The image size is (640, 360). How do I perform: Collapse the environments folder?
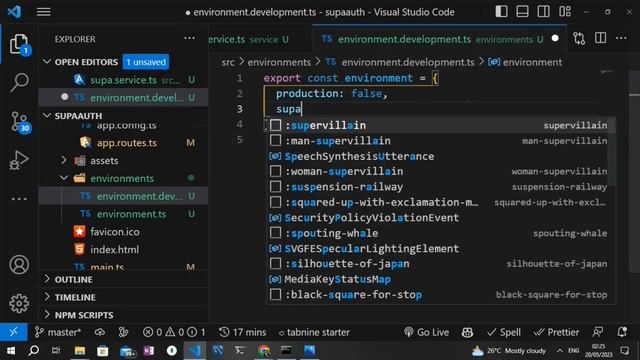pos(64,178)
